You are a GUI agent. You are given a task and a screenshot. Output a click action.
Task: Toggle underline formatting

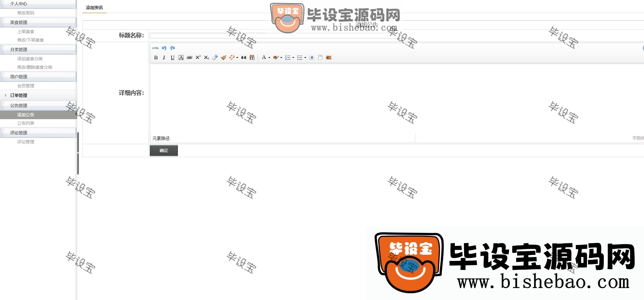[172, 57]
